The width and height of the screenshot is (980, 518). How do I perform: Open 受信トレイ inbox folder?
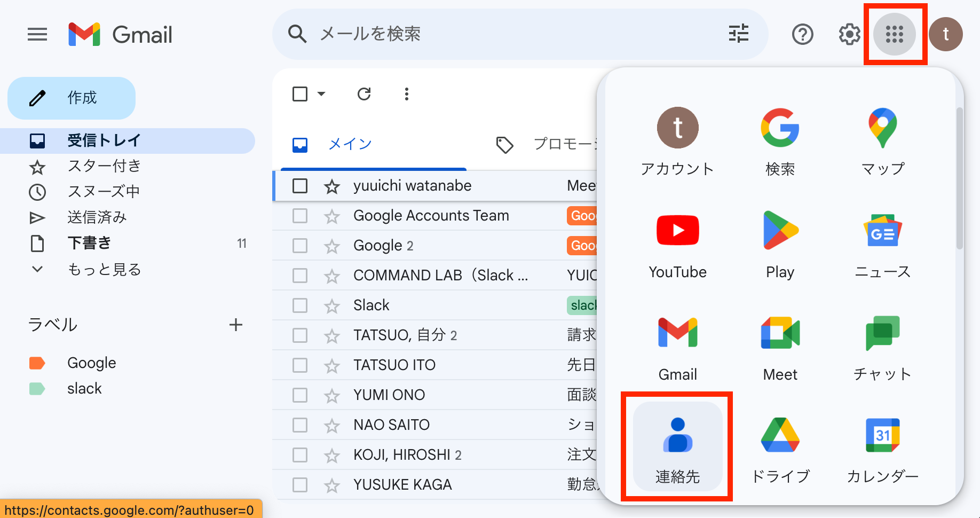pyautogui.click(x=128, y=141)
